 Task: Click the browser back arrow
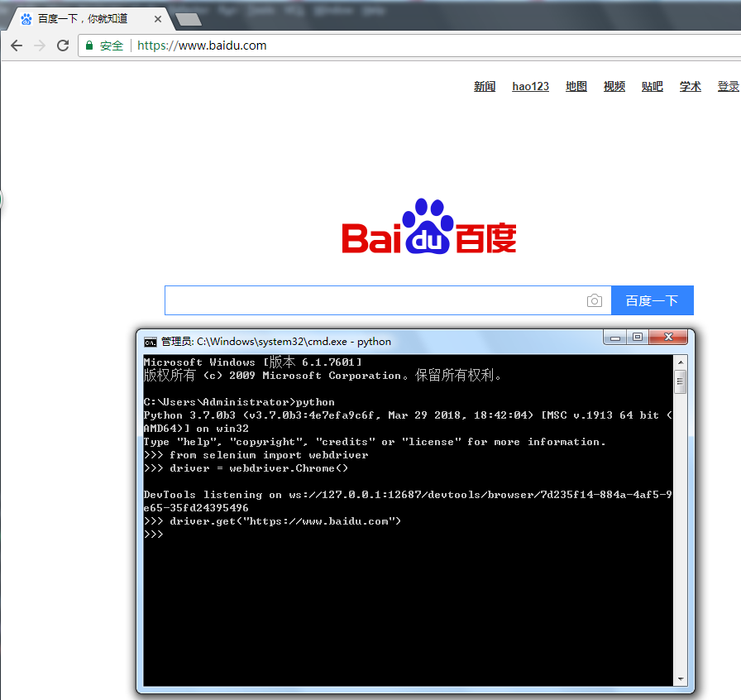click(x=17, y=46)
